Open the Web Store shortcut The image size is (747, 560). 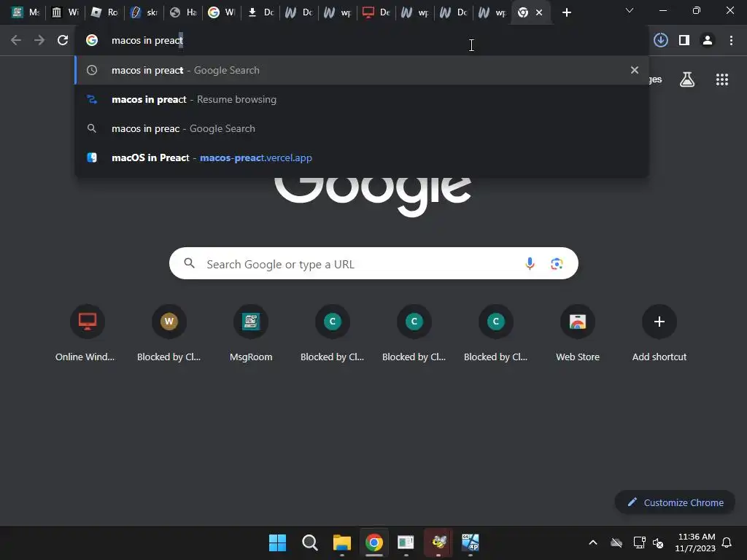(578, 332)
